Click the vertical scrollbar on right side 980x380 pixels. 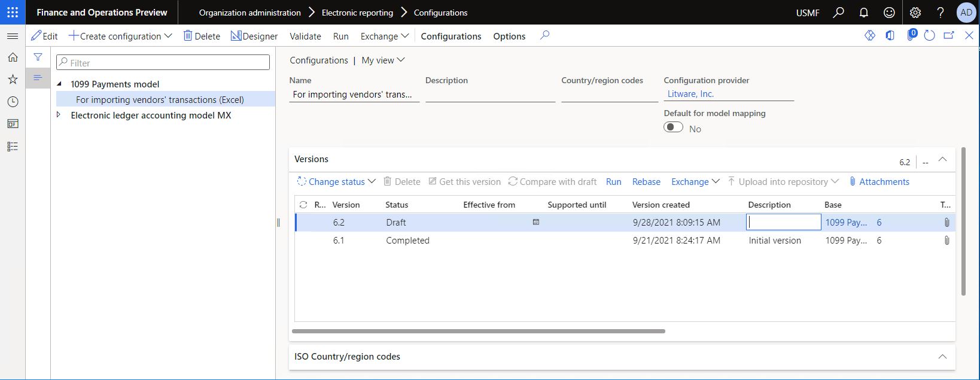pos(963,221)
